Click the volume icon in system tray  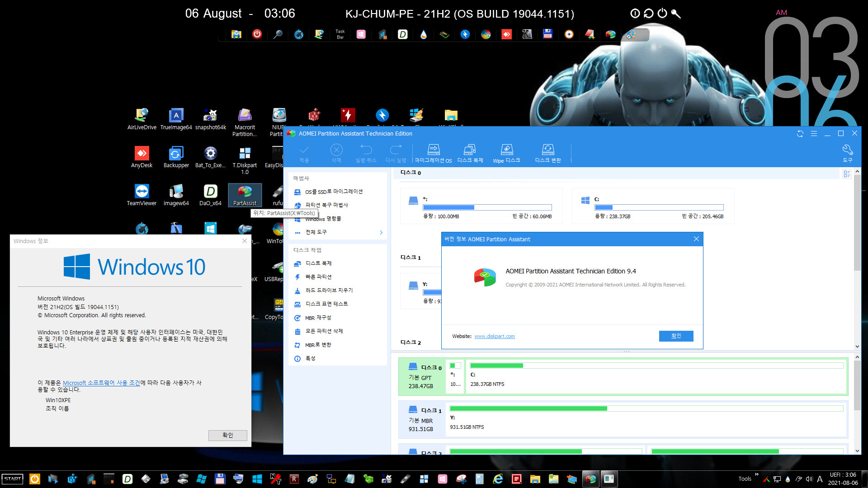[809, 479]
